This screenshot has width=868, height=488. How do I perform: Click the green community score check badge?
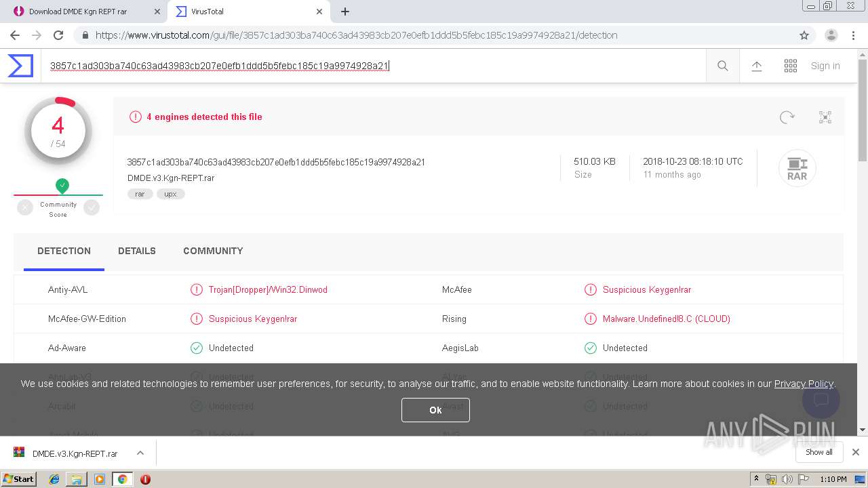pyautogui.click(x=62, y=185)
